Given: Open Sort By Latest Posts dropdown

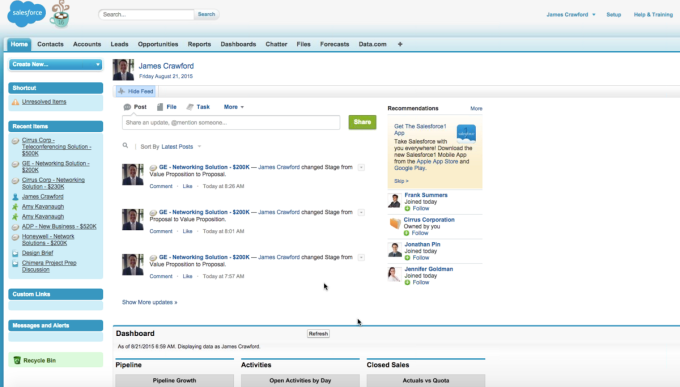Looking at the screenshot, I should (x=181, y=147).
